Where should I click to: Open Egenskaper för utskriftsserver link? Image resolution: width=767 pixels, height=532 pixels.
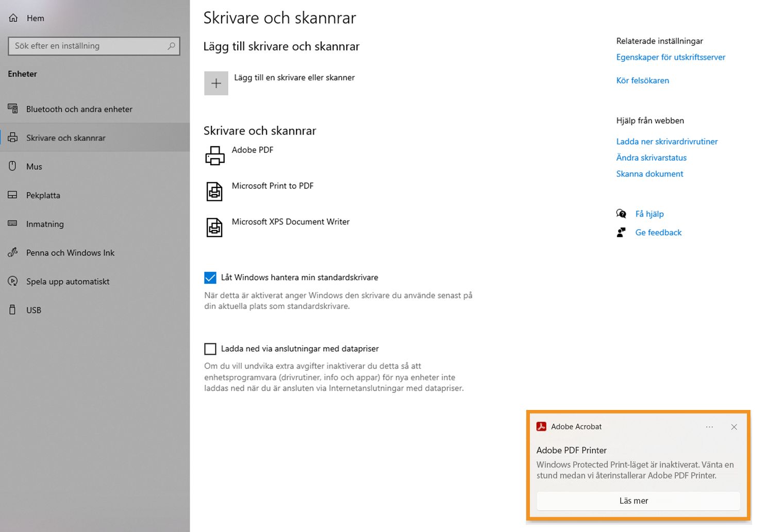pos(671,57)
